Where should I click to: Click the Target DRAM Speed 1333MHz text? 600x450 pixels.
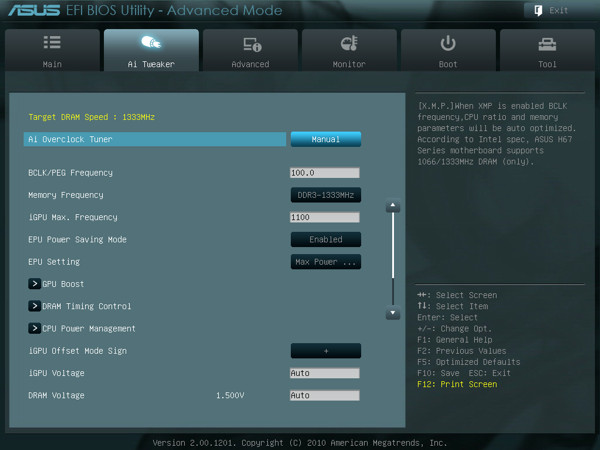point(91,117)
